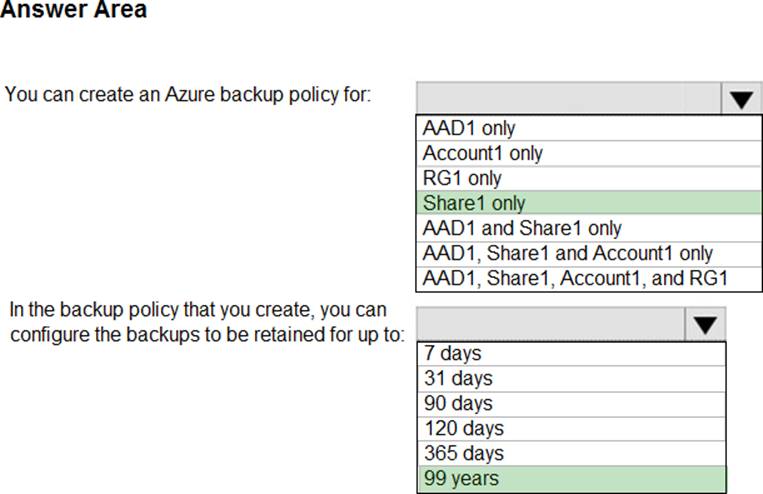Select 'AAD1 and Share1 only' option

tap(521, 228)
